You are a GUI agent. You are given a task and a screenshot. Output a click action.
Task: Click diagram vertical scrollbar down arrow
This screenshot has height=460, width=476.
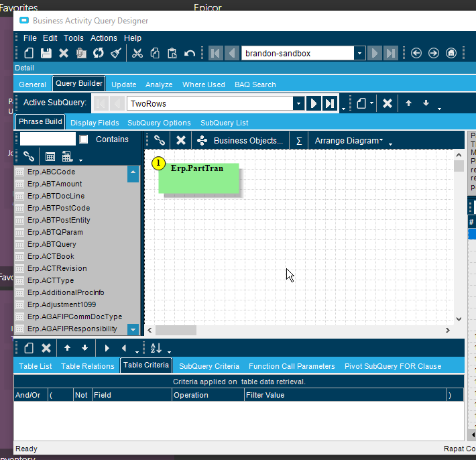point(459,319)
